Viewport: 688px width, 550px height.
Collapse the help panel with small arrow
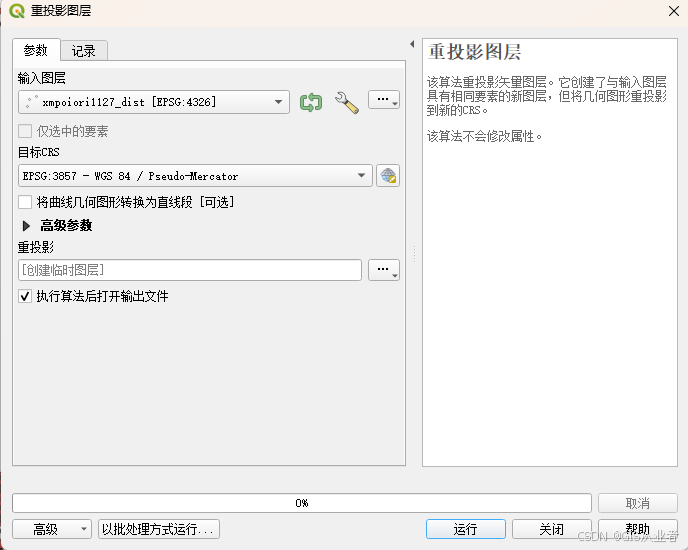pos(412,44)
